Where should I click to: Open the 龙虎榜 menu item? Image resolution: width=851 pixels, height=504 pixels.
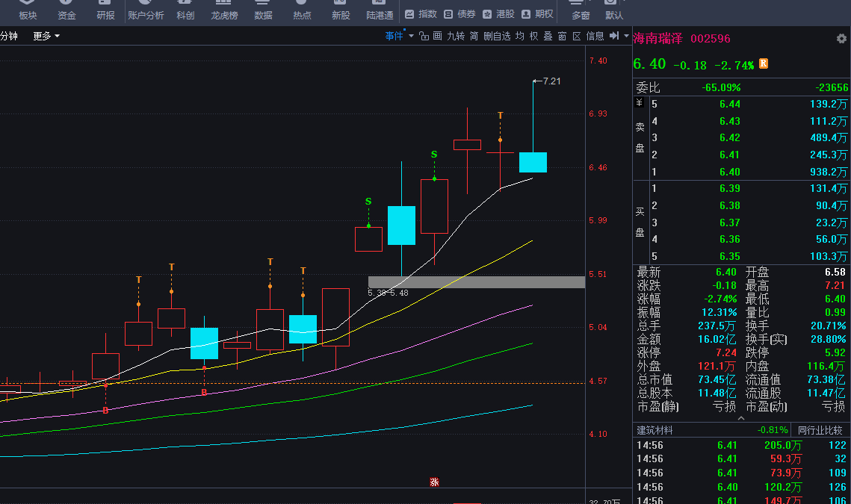223,15
